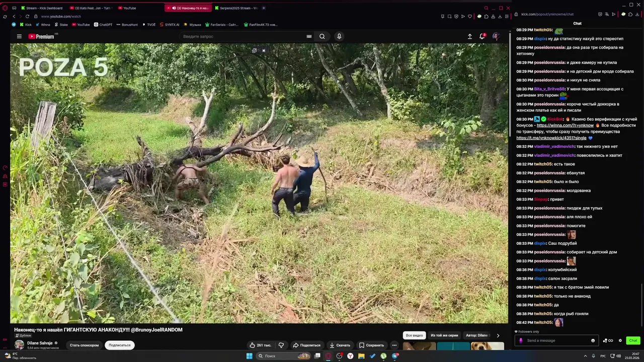Open the on-screen keyboard icon in search box
The image size is (644, 362).
[309, 36]
